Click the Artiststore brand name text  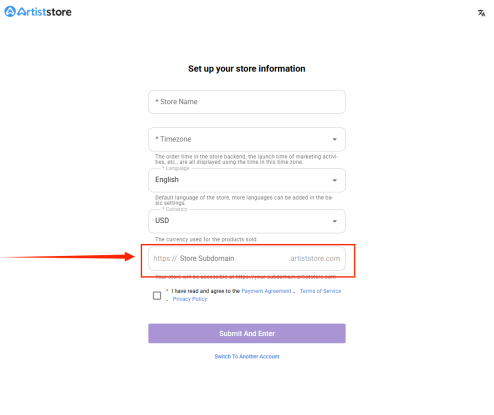coord(44,12)
